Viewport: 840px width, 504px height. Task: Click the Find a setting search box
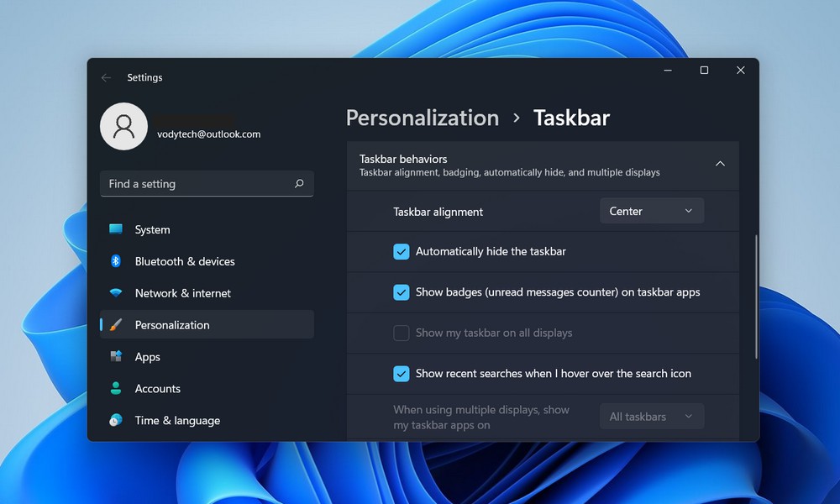[207, 184]
